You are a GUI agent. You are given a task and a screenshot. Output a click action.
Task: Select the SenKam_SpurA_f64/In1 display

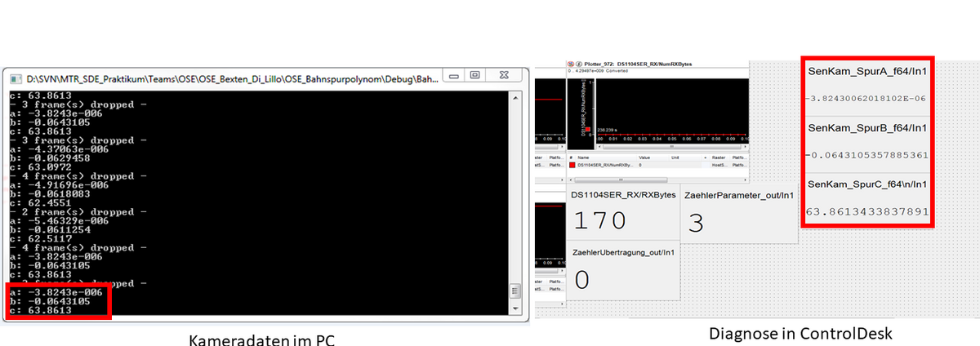pyautogui.click(x=866, y=86)
